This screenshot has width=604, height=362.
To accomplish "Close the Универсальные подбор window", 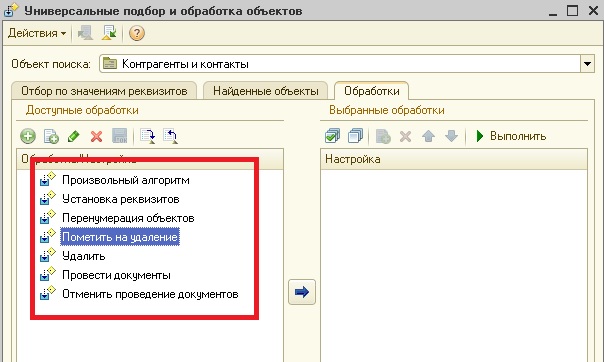I will coord(594,11).
